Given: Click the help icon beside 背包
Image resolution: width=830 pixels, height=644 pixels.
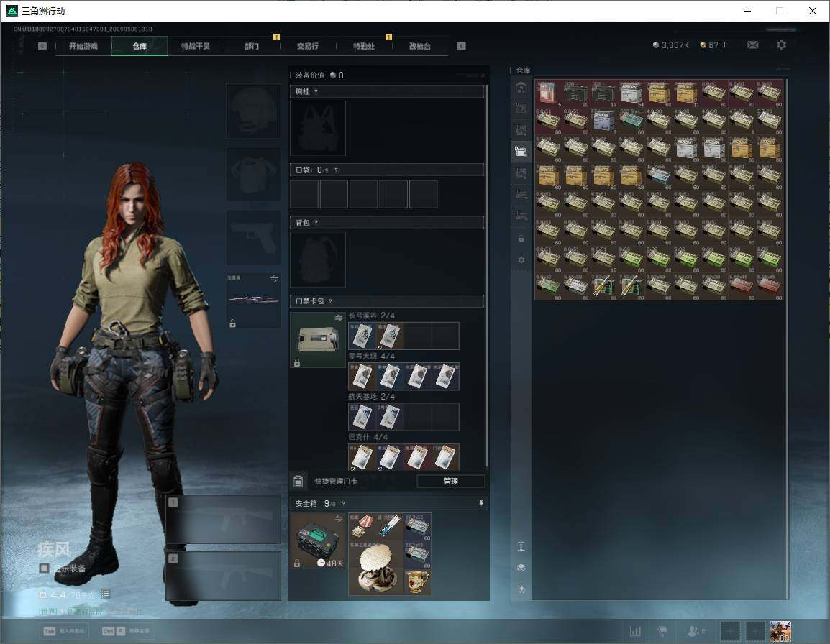Looking at the screenshot, I should coord(316,223).
